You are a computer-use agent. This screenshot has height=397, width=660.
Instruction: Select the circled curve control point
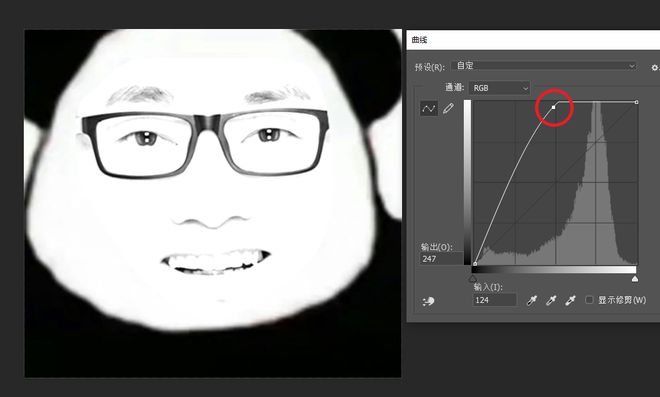[x=554, y=107]
